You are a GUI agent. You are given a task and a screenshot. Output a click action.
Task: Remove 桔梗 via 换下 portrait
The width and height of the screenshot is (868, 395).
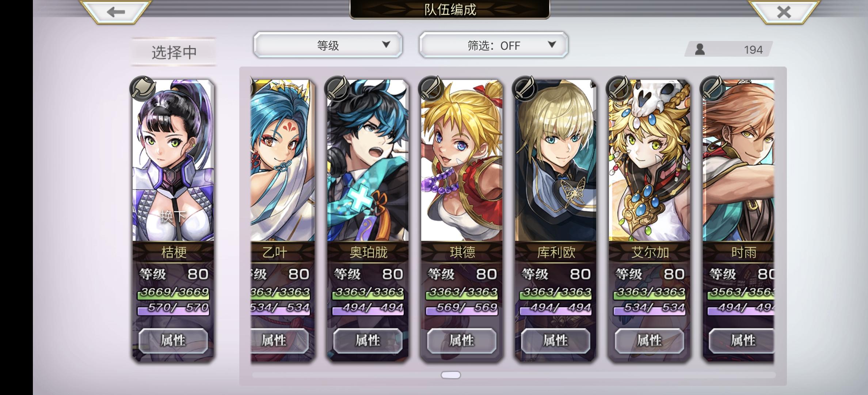tap(173, 161)
